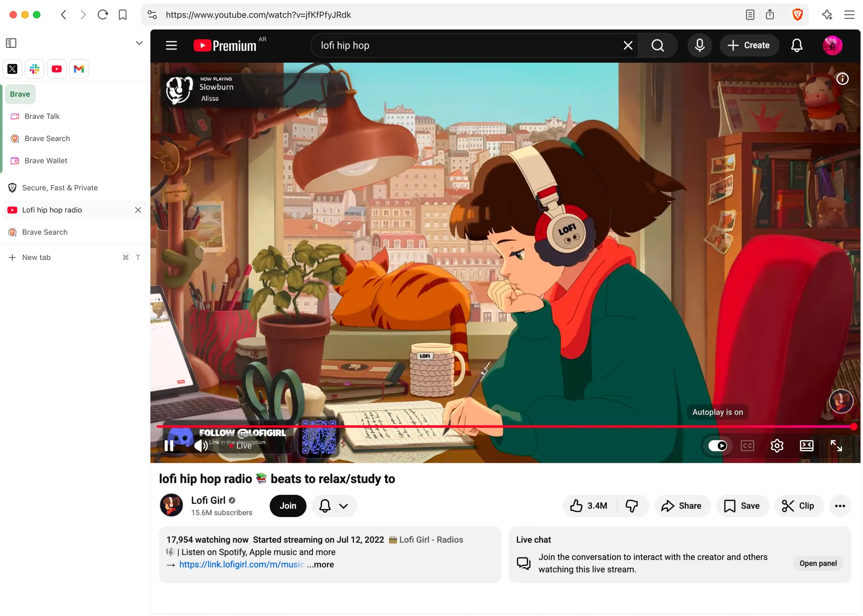Switch to the Brave Search tab
Screen dimensions: 863x616
click(45, 232)
